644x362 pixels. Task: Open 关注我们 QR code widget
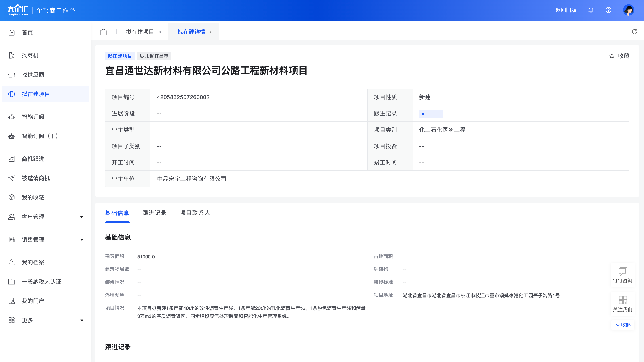pyautogui.click(x=623, y=304)
